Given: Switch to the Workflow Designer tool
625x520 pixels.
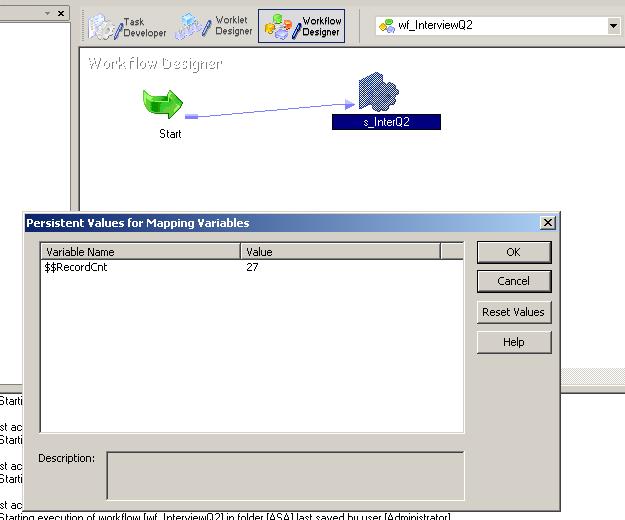Looking at the screenshot, I should point(301,26).
